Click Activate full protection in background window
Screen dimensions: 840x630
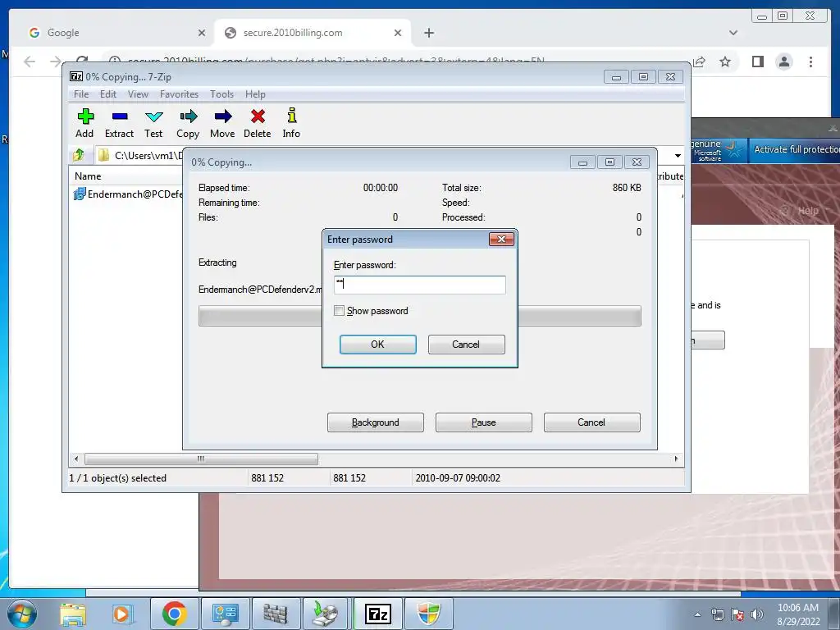(797, 149)
